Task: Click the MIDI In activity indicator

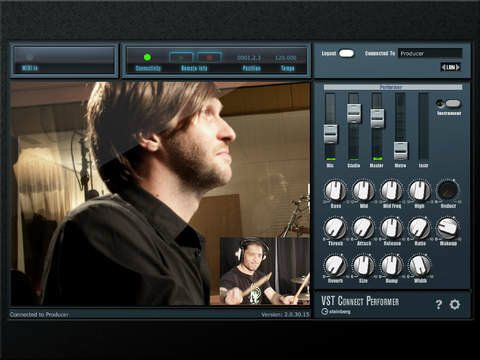Action: point(29,57)
